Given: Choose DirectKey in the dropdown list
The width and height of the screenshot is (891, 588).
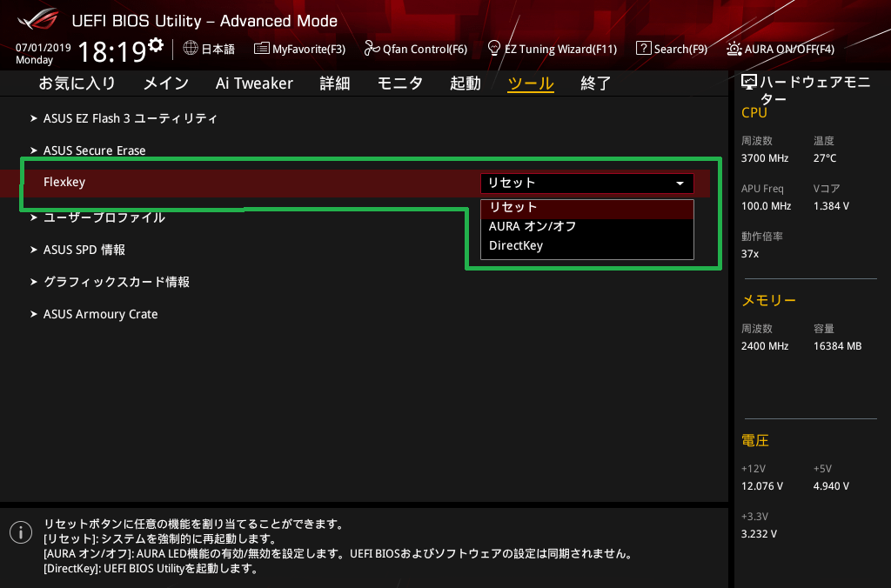Looking at the screenshot, I should pyautogui.click(x=587, y=245).
